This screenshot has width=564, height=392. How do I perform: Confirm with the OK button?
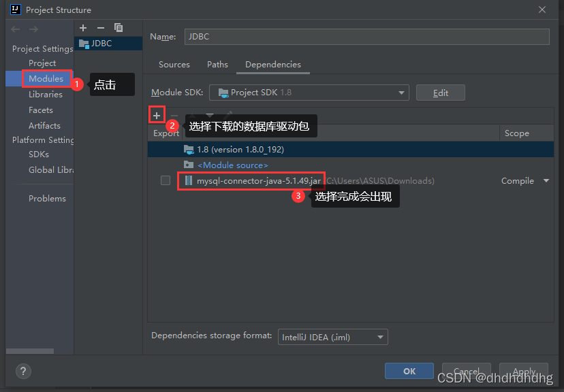tap(409, 371)
